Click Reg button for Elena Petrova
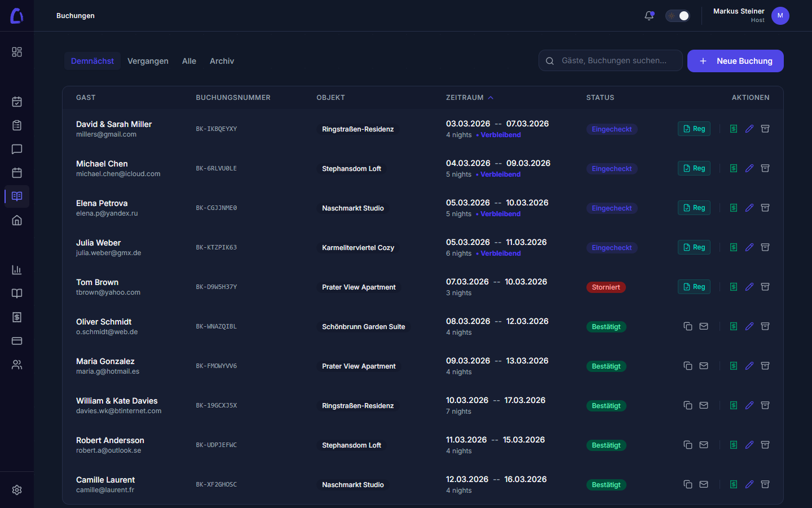 click(x=694, y=208)
